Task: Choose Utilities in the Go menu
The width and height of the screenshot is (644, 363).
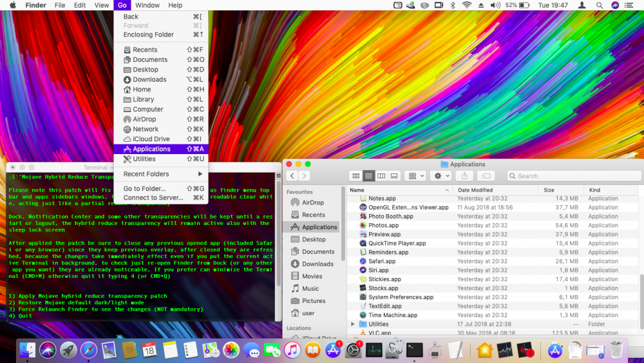Action: tap(161, 159)
